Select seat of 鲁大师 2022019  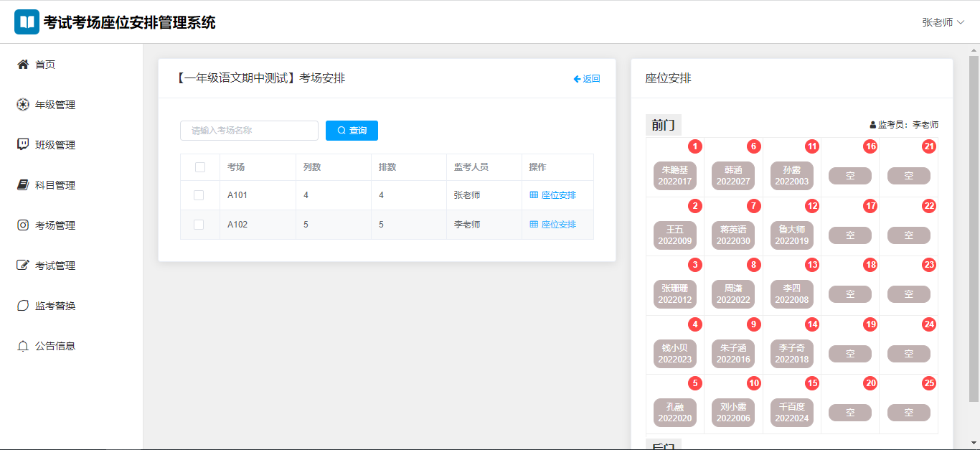pos(792,235)
